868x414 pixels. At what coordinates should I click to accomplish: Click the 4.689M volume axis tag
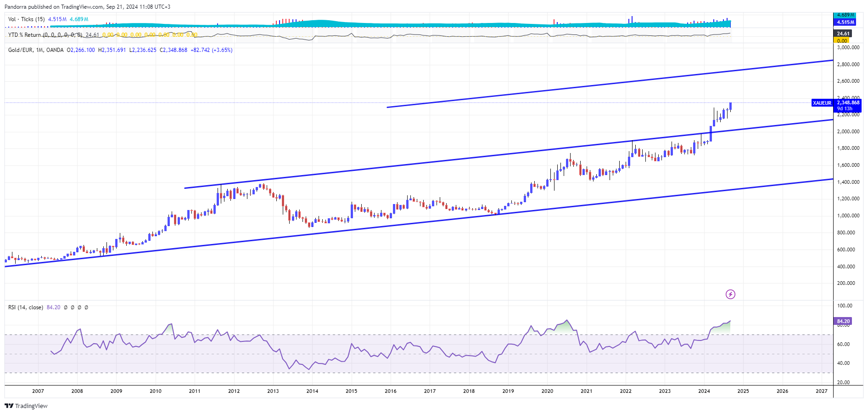(x=845, y=15)
